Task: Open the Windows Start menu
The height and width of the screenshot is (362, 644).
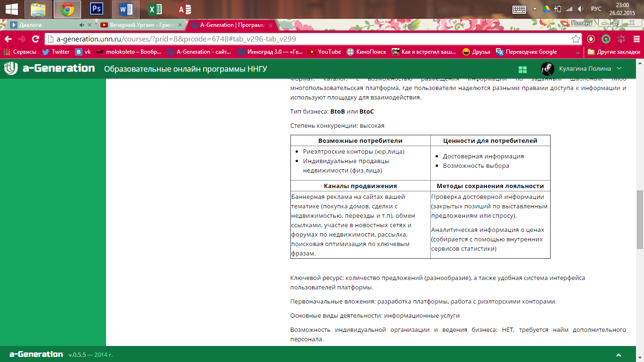Action: (12, 9)
